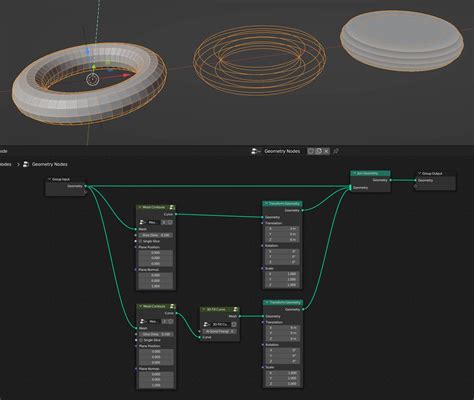Toggle the pin icon in node editor header
The width and height of the screenshot is (474, 400).
click(x=336, y=151)
